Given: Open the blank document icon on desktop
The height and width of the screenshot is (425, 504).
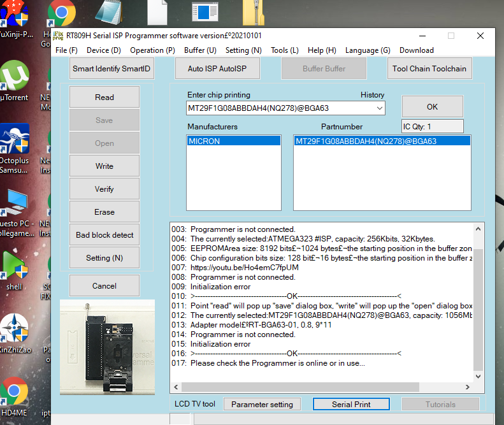Looking at the screenshot, I should point(157,12).
